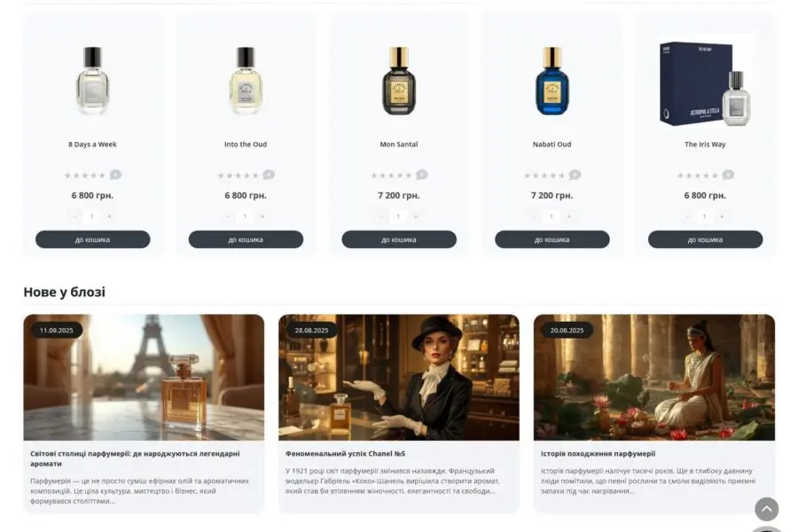Add The Iris Way to cart
Viewport: 798px width, 532px height.
[706, 239]
